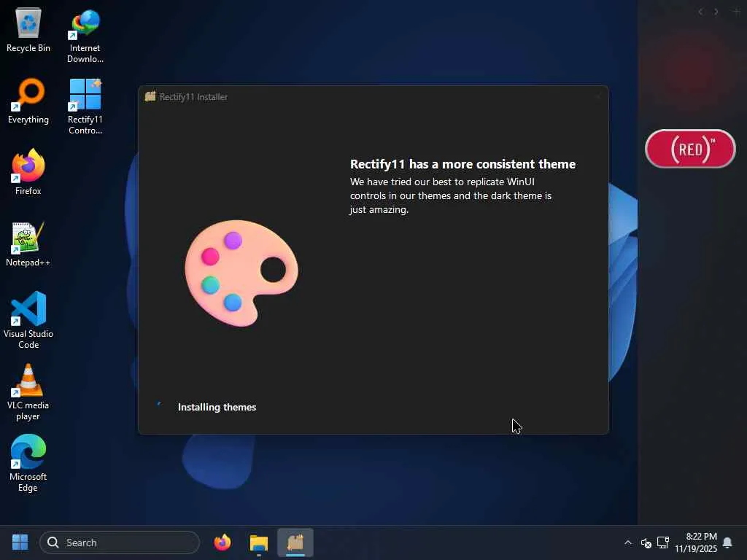The width and height of the screenshot is (747, 560).
Task: Click the paint palette illustration
Action: click(241, 273)
